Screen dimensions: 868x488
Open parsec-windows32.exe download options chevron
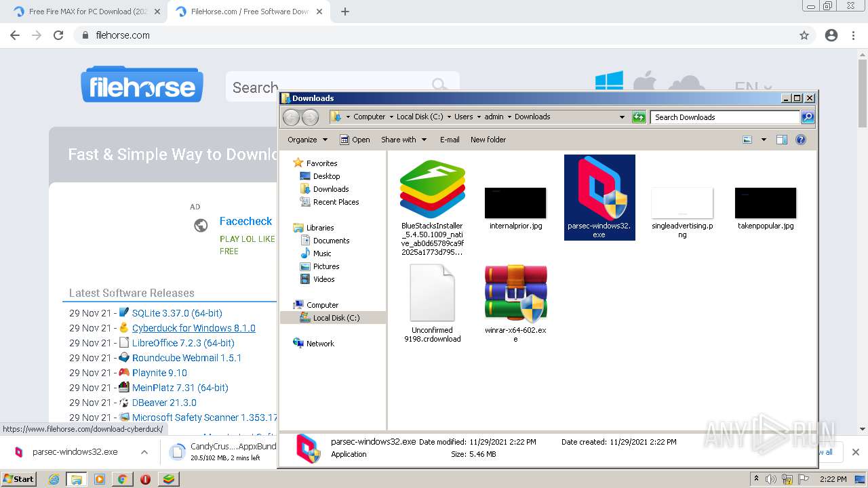144,452
